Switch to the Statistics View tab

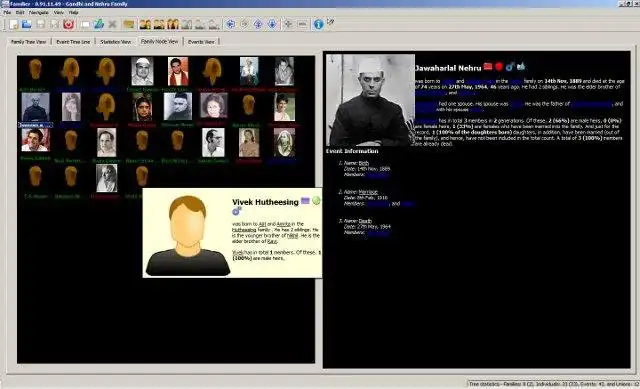116,42
